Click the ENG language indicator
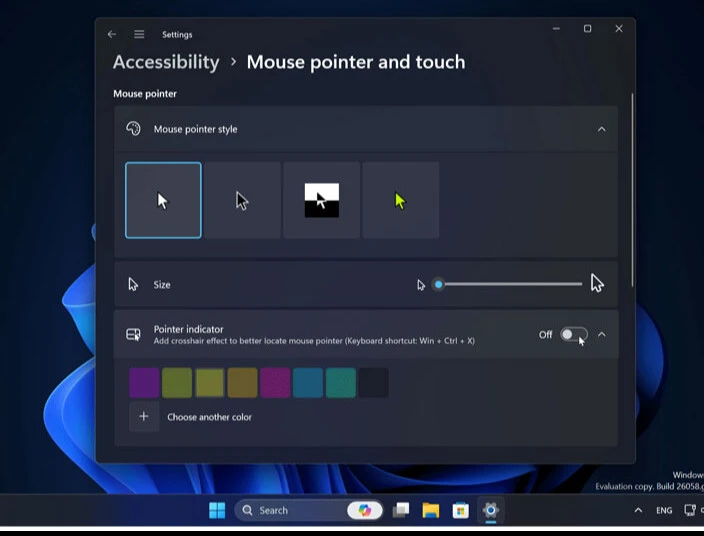The height and width of the screenshot is (536, 704). [x=664, y=510]
